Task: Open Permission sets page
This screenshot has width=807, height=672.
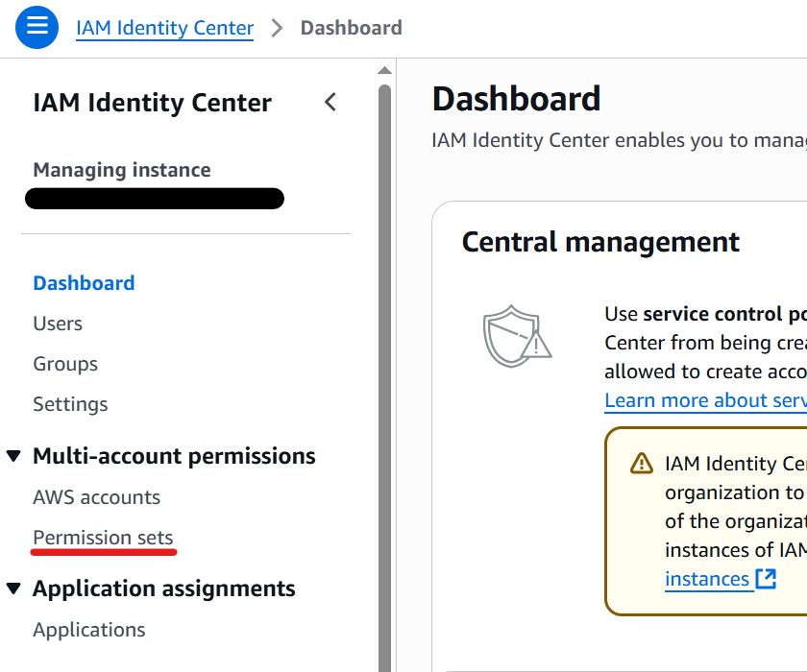Action: click(103, 538)
